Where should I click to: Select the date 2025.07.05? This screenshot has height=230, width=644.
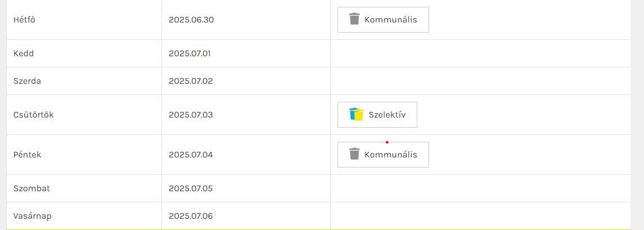point(191,188)
